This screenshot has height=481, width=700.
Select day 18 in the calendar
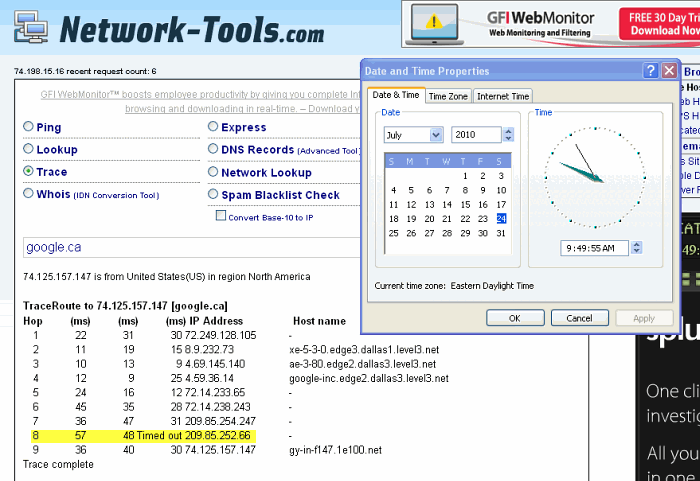tap(393, 218)
